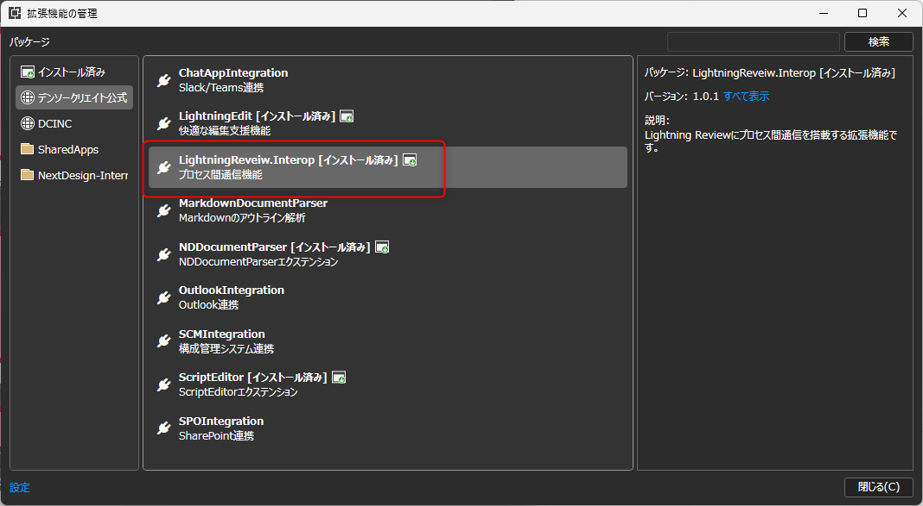Focus the package search input field
The width and height of the screenshot is (923, 506).
coord(753,42)
